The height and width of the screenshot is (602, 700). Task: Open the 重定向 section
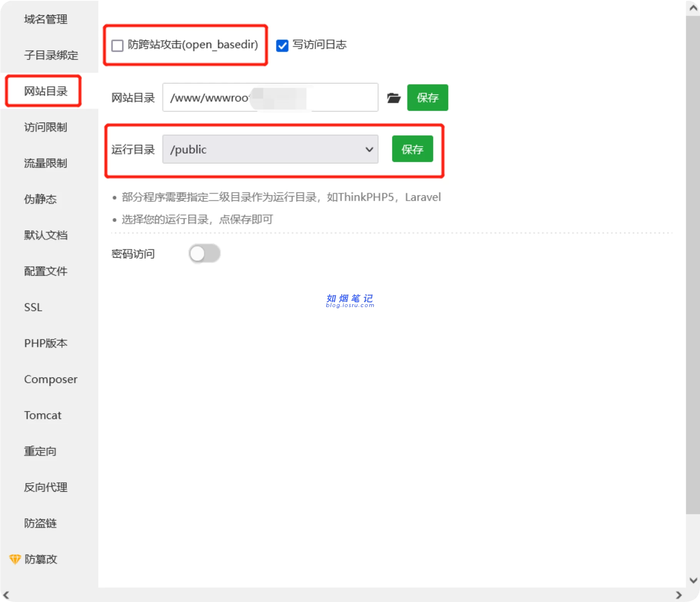[x=40, y=451]
